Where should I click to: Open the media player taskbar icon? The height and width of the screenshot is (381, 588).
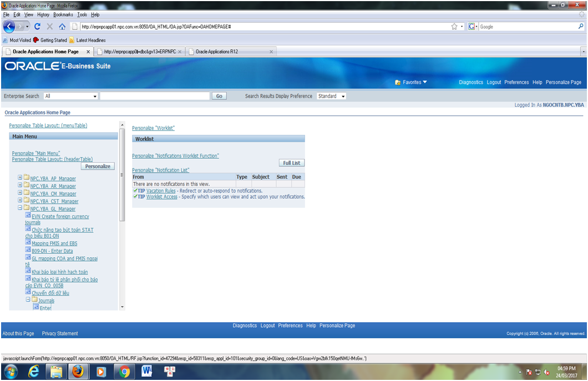point(101,372)
